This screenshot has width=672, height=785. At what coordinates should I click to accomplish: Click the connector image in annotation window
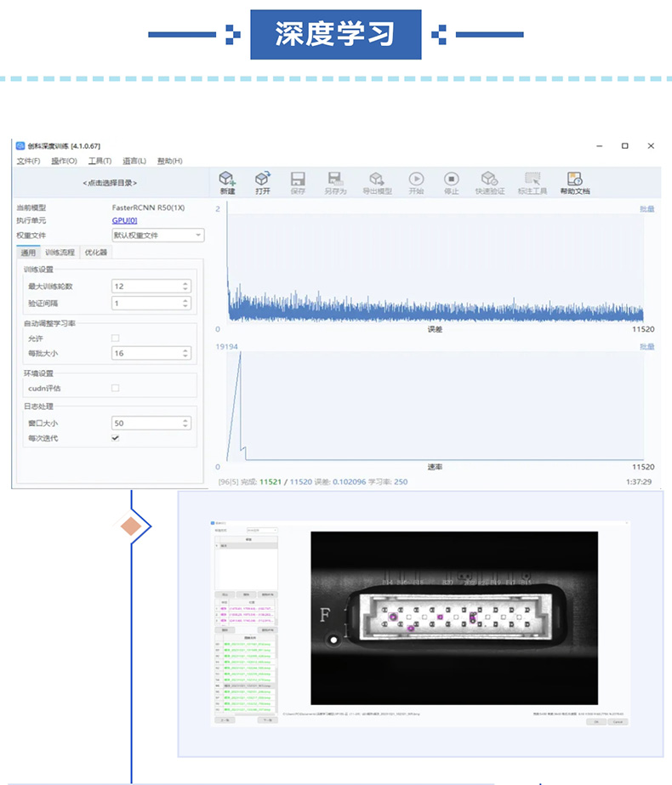click(454, 617)
